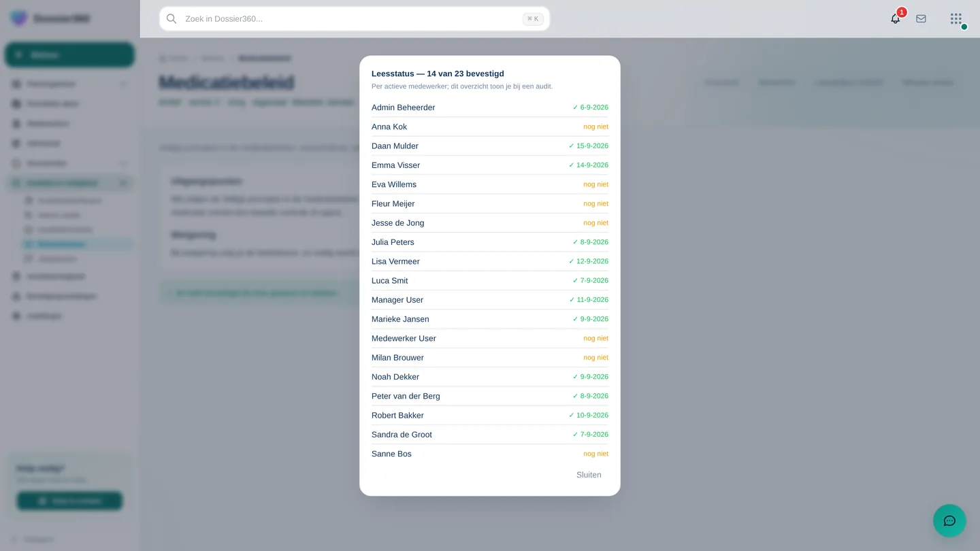Click Julia Peters' name
This screenshot has width=980, height=551.
[393, 242]
